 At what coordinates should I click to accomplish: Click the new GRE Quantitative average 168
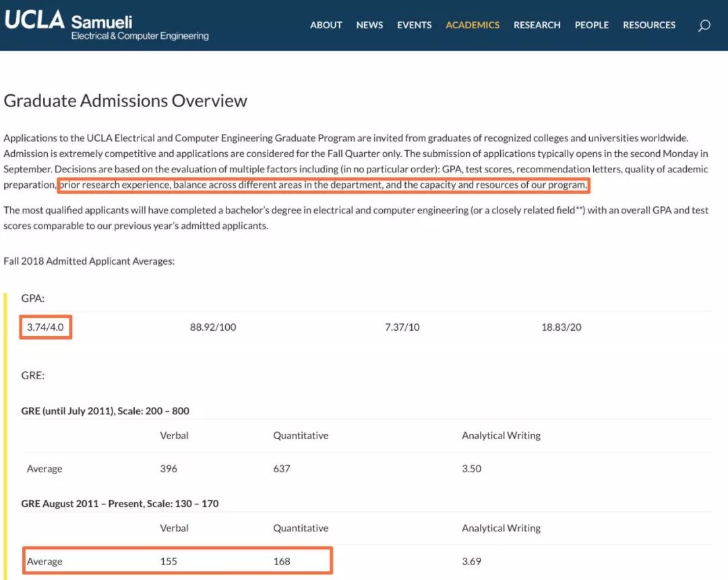[281, 561]
